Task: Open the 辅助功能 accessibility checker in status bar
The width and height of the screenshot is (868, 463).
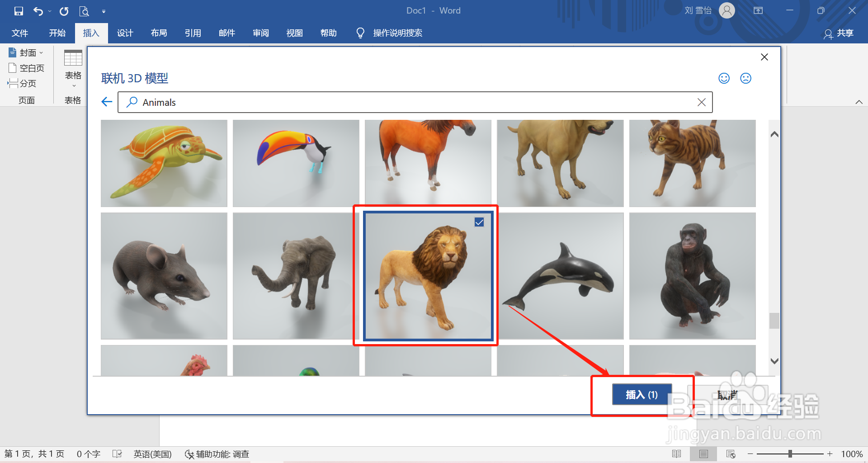Action: pyautogui.click(x=217, y=454)
